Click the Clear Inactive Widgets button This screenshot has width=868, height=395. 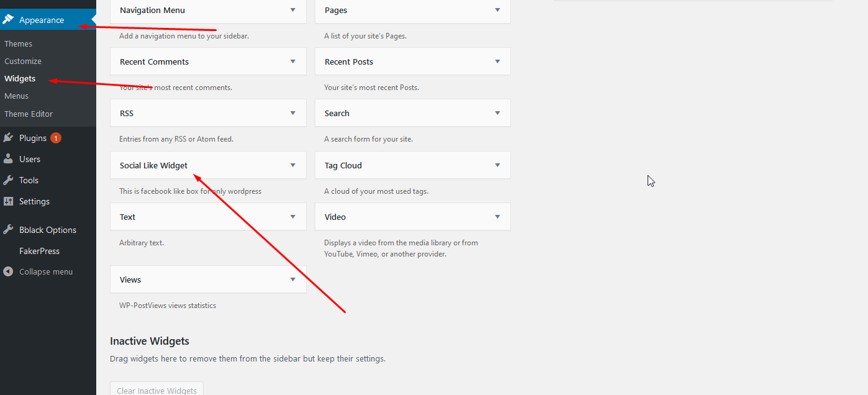click(156, 390)
